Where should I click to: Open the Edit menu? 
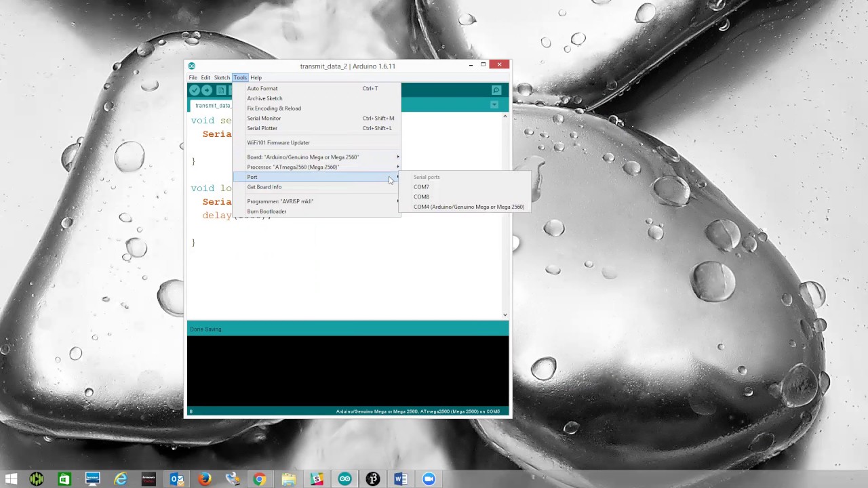(x=205, y=77)
